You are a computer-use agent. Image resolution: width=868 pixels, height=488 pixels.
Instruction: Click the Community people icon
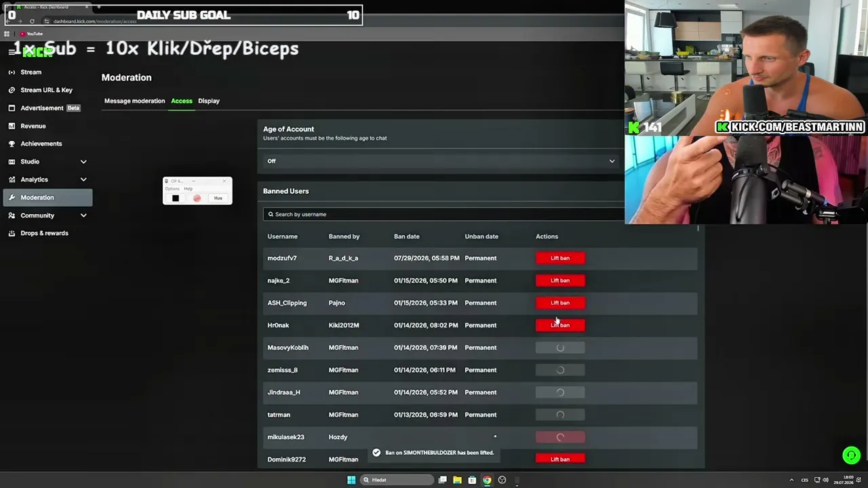[x=12, y=216]
